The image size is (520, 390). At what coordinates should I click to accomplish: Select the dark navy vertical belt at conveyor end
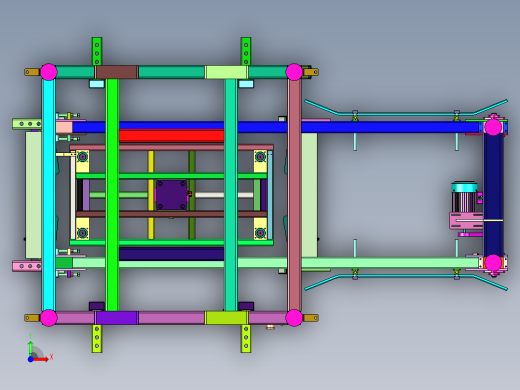coord(493,195)
